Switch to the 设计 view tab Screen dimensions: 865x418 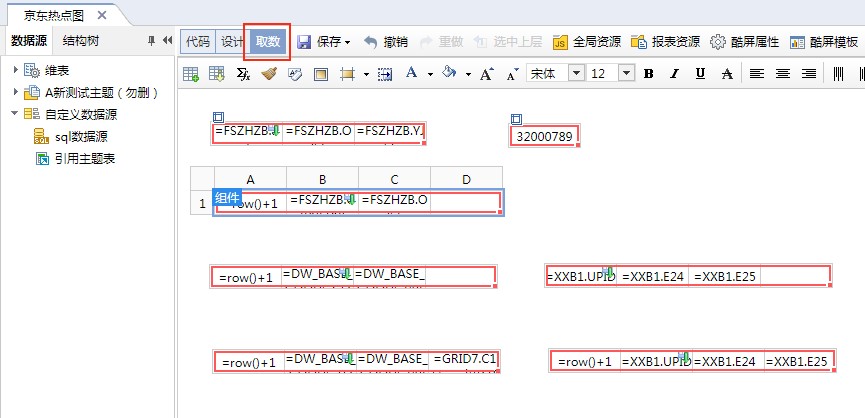click(x=232, y=42)
